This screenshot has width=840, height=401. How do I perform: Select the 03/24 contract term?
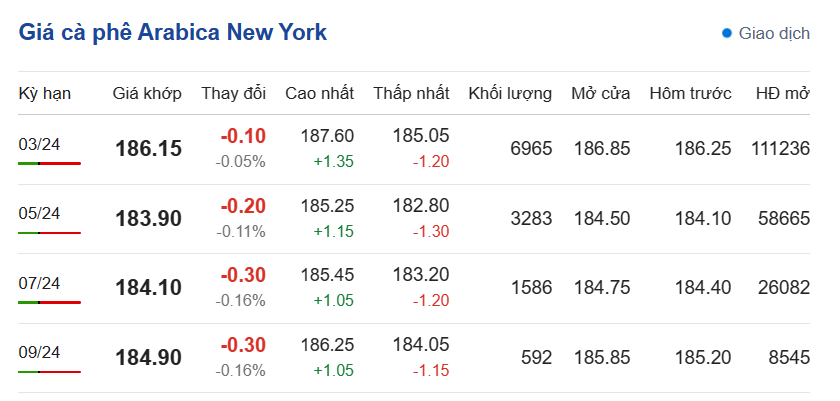pos(40,144)
